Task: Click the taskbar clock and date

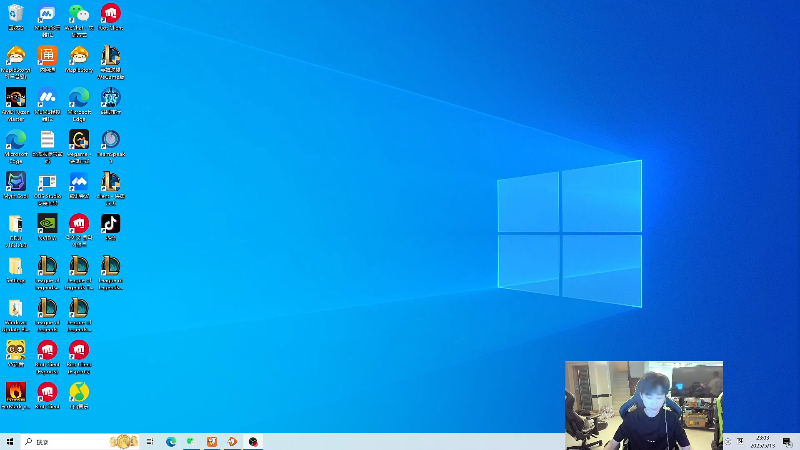Action: coord(763,442)
